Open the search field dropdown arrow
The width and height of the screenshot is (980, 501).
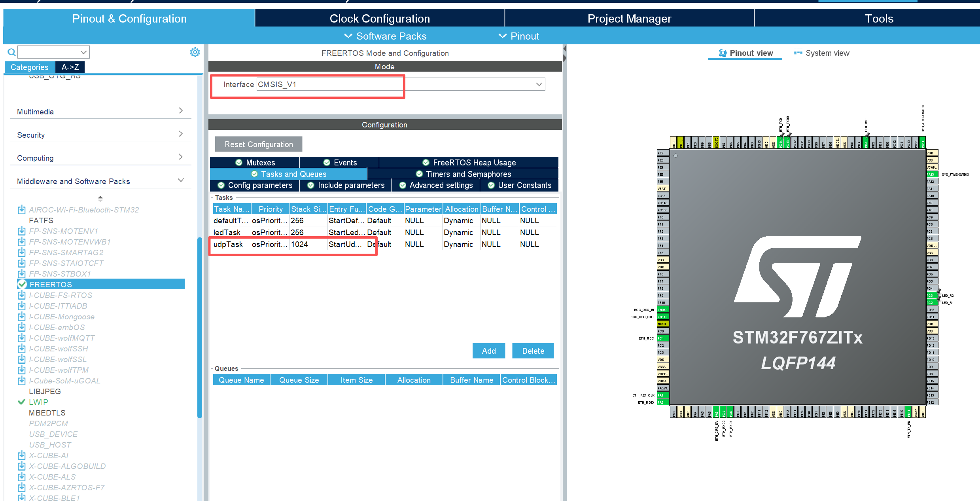[x=83, y=52]
